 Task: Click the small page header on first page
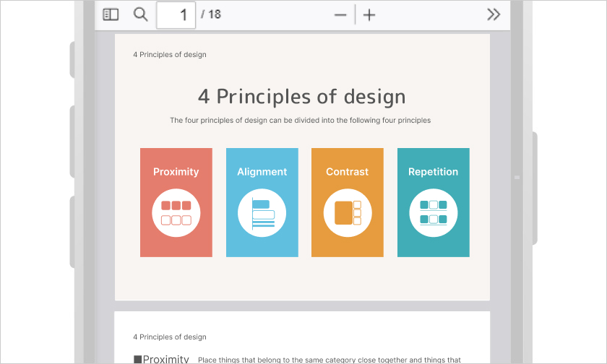click(x=169, y=55)
